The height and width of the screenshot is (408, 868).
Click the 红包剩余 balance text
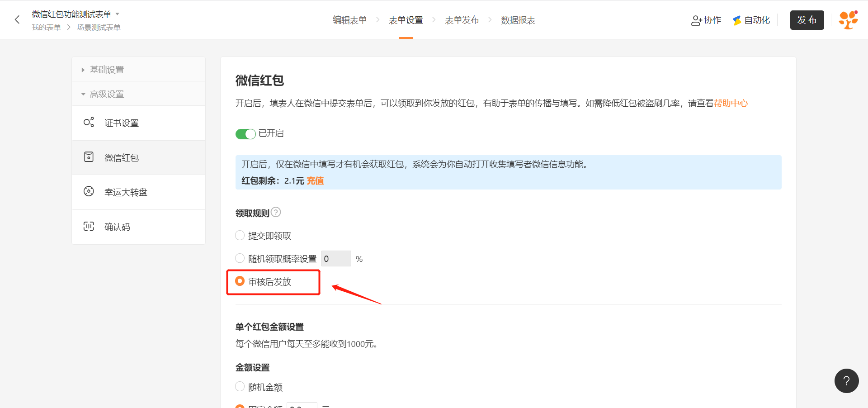[x=273, y=180]
